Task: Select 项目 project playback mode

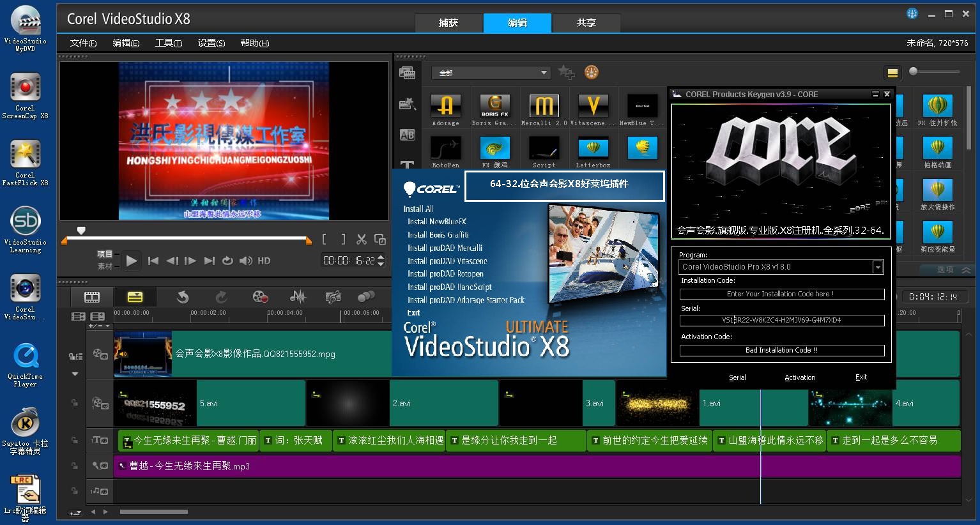Action: [x=105, y=254]
